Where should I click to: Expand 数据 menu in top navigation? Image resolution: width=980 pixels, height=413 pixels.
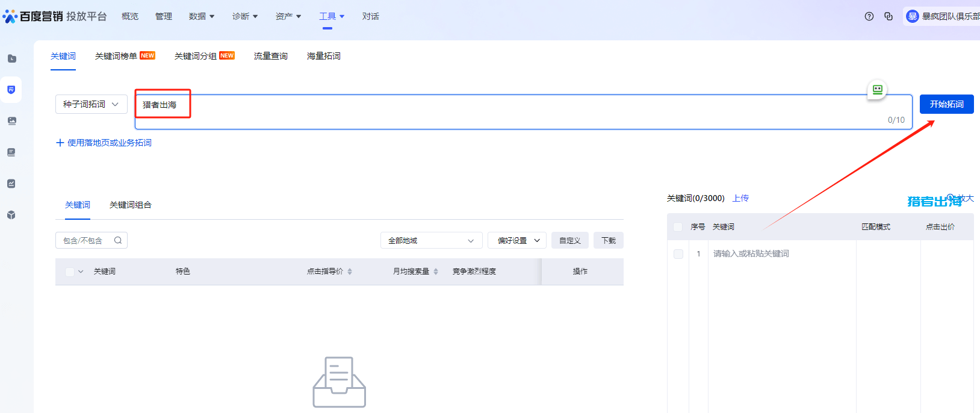coord(202,16)
